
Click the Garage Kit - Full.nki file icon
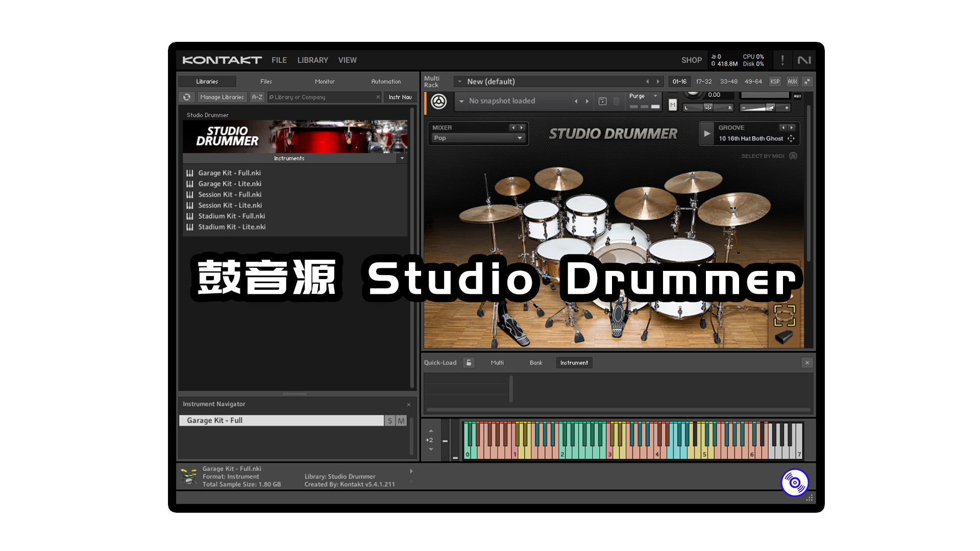(190, 173)
